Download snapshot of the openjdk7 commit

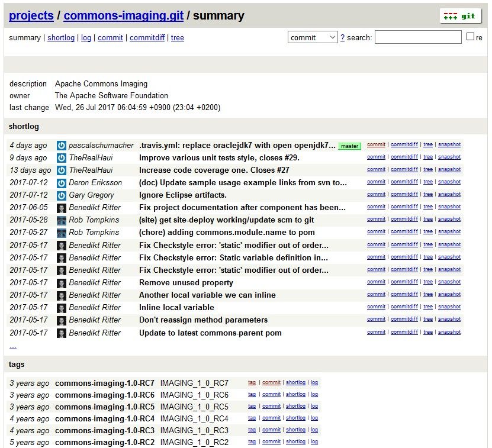pyautogui.click(x=449, y=144)
